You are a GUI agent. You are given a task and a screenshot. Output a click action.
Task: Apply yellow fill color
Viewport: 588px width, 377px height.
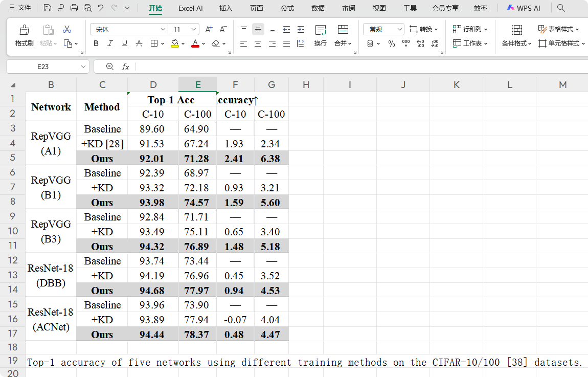click(x=175, y=43)
